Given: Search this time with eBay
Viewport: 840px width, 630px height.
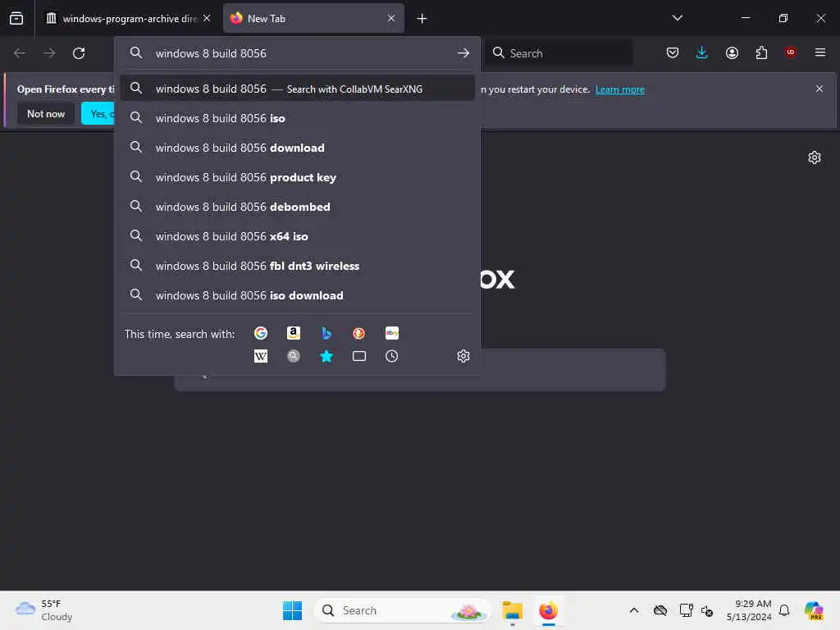Looking at the screenshot, I should click(x=391, y=333).
